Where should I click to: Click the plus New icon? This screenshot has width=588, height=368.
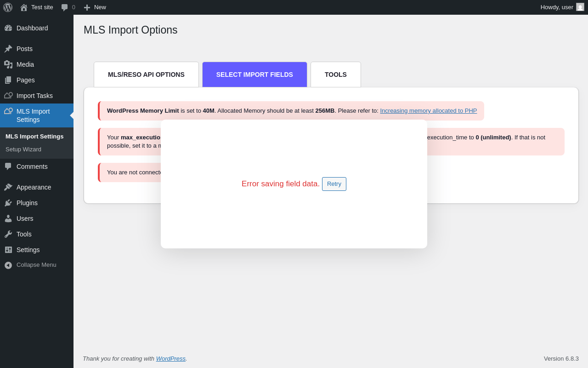click(87, 7)
